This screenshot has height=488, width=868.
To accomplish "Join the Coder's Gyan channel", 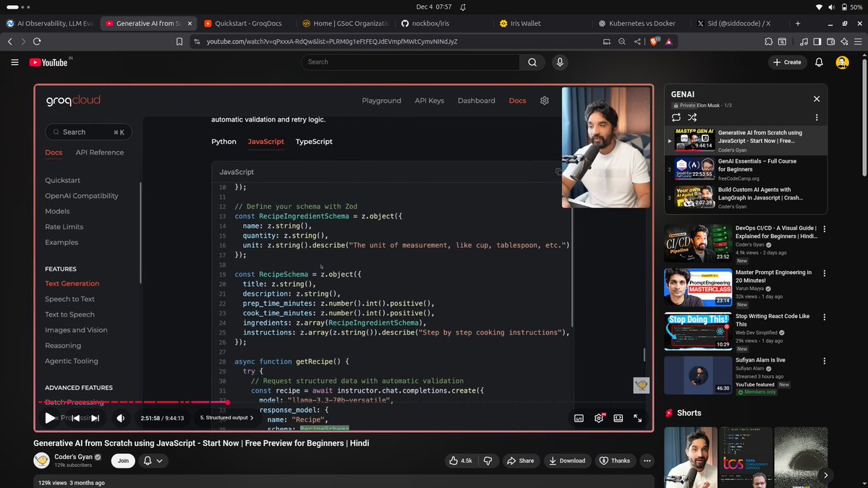I will pyautogui.click(x=124, y=461).
